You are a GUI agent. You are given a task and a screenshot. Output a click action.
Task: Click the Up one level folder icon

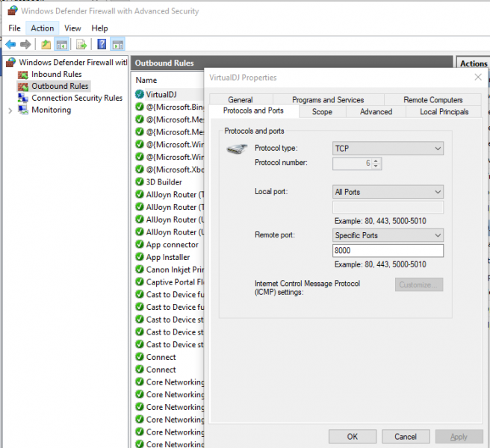click(x=46, y=44)
